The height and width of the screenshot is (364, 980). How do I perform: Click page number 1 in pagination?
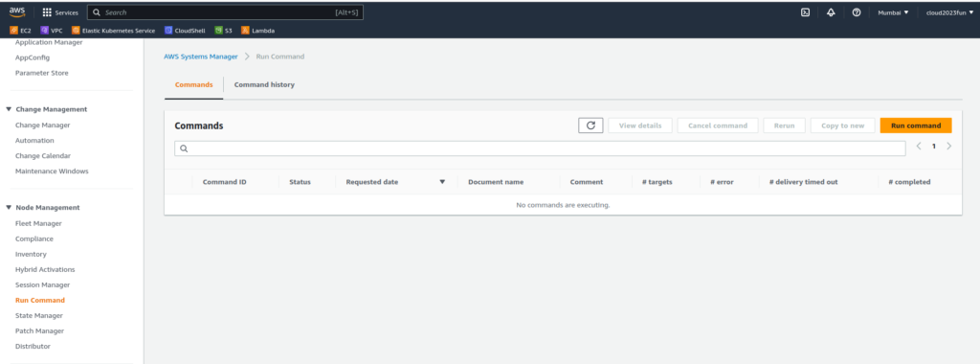click(934, 146)
